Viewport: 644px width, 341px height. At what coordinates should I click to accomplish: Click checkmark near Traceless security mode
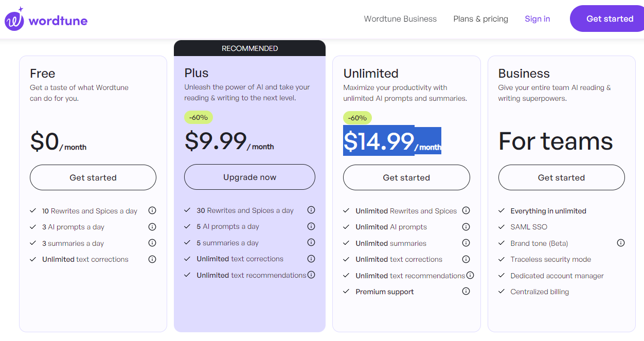coord(500,259)
